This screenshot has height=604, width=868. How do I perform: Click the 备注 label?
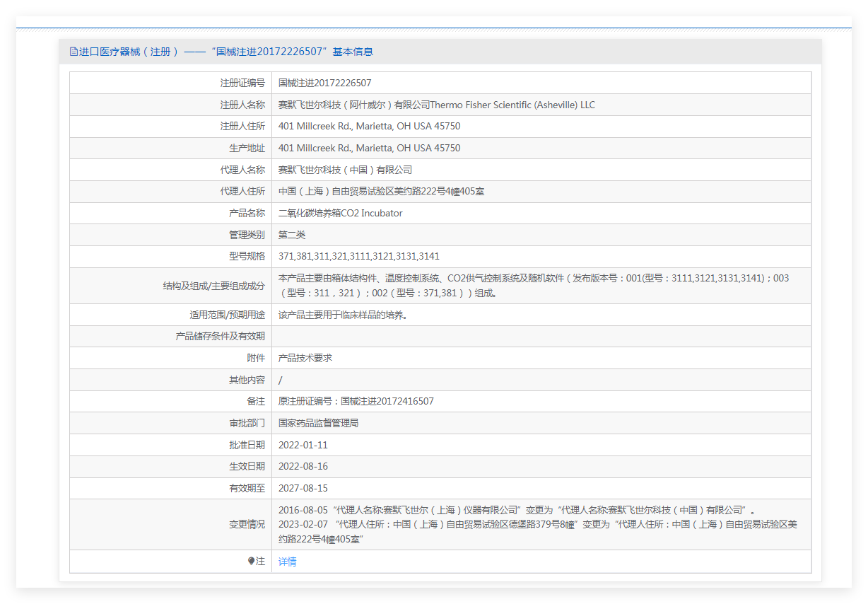[x=256, y=402]
